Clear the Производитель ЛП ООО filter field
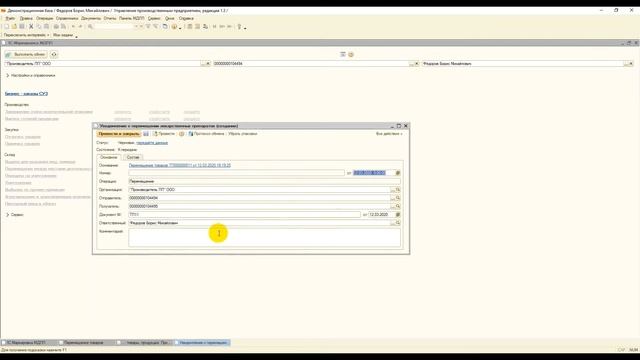 (208, 64)
